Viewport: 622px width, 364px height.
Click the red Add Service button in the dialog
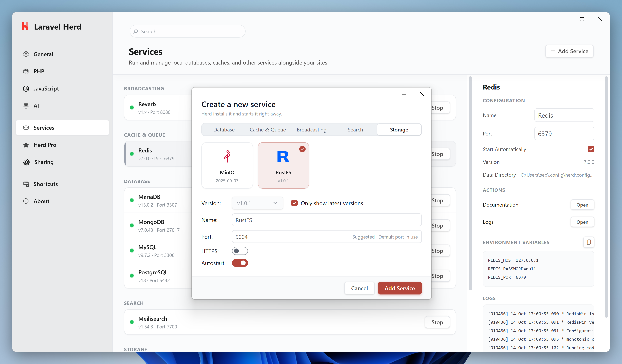400,288
